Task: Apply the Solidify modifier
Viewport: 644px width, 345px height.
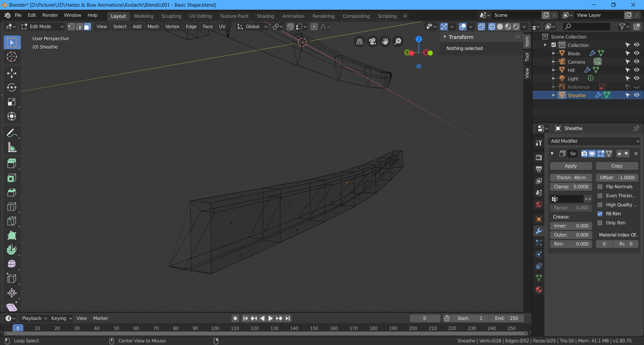Action: coord(571,166)
